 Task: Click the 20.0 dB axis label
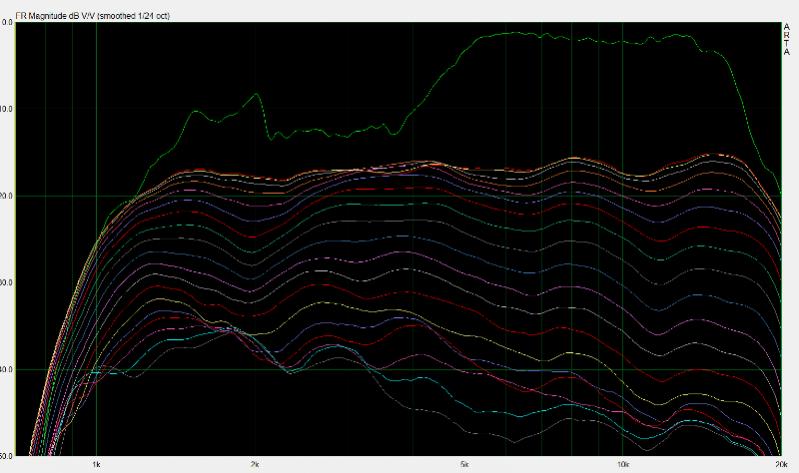click(7, 196)
